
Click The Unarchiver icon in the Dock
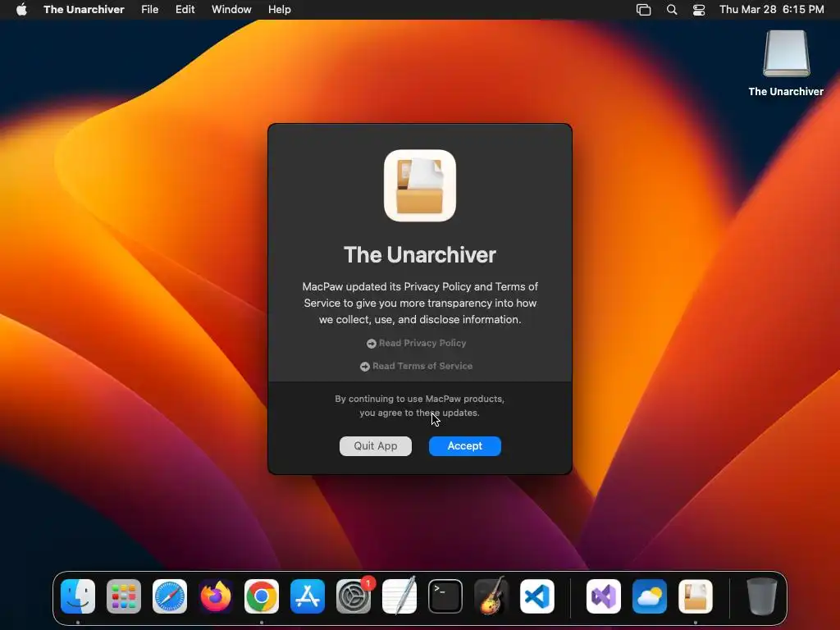(x=696, y=596)
